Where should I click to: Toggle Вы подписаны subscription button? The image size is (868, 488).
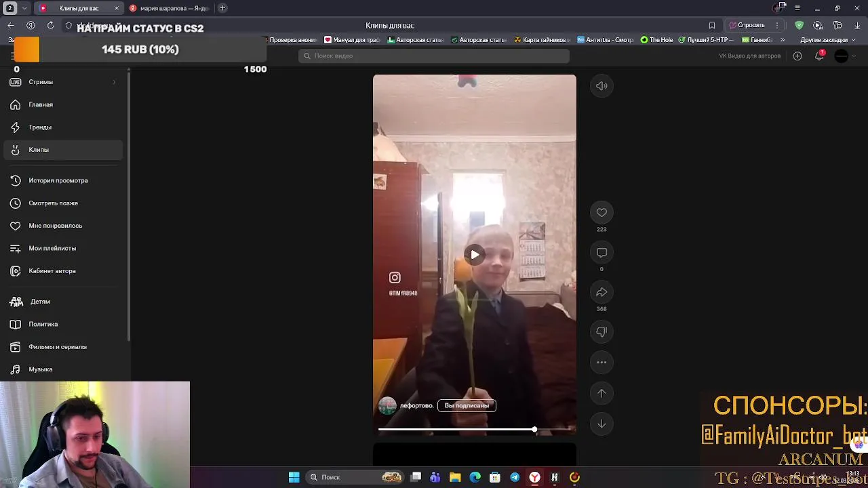pos(467,405)
